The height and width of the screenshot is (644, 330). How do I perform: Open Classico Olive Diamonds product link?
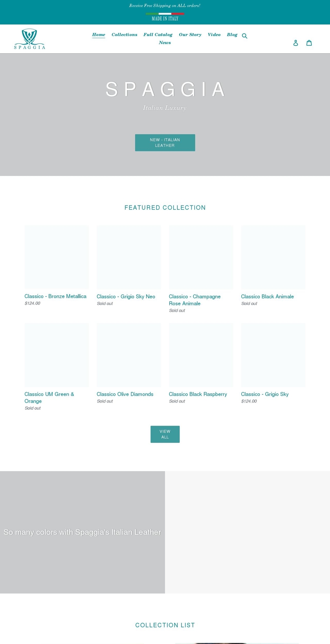[125, 394]
